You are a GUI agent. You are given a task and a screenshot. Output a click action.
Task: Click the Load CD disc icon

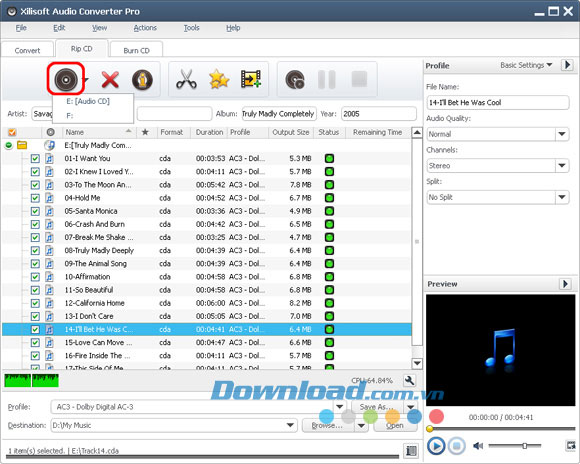66,79
